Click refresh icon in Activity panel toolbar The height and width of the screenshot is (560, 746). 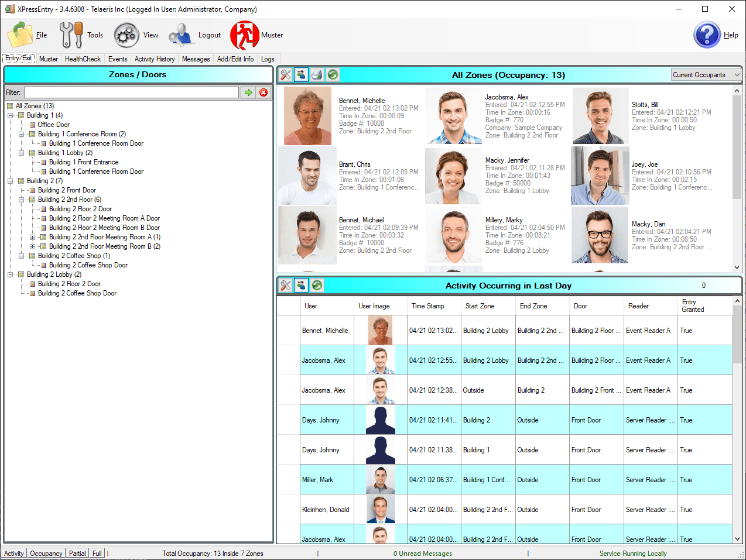(x=317, y=286)
